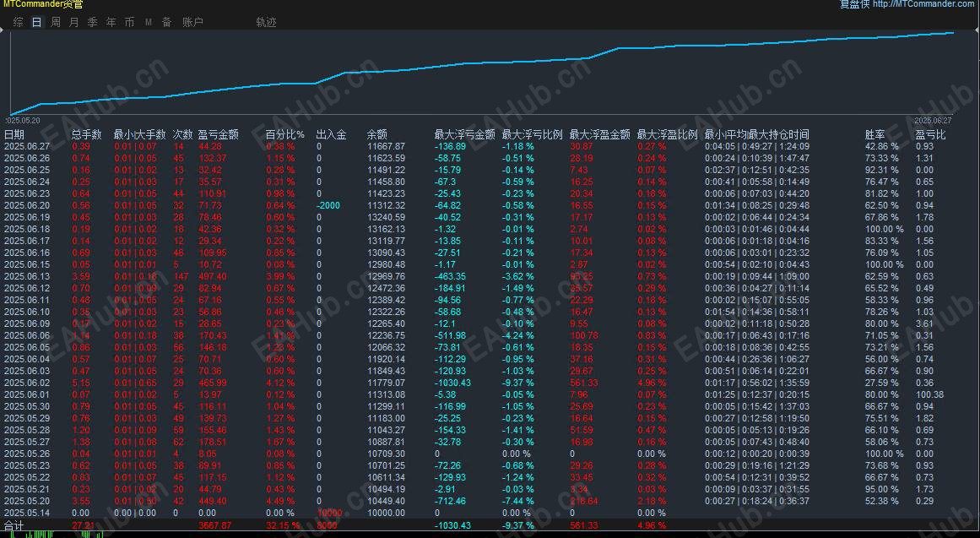Select the 年 yearly tab
Viewport: 980px width, 538px height.
tap(111, 22)
